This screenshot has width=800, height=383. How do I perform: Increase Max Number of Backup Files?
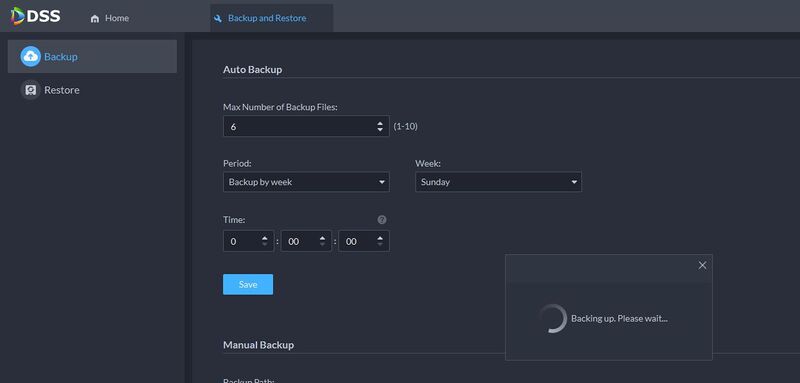380,123
